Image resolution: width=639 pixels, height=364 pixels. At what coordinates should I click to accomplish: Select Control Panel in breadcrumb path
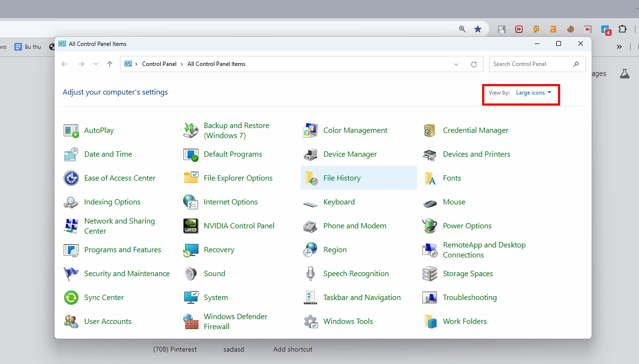(x=159, y=64)
